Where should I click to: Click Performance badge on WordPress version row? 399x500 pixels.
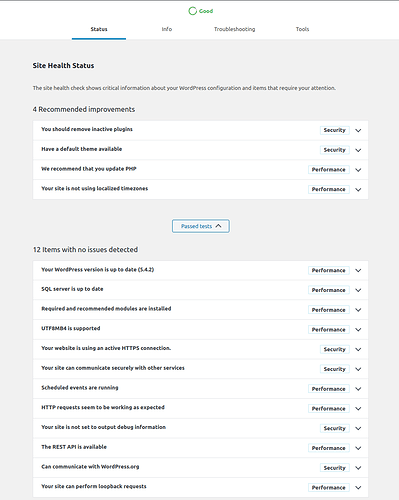tap(329, 270)
